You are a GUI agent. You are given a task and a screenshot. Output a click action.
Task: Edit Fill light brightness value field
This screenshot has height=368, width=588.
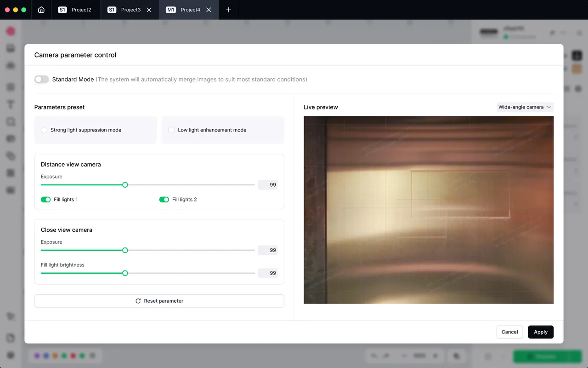[268, 273]
